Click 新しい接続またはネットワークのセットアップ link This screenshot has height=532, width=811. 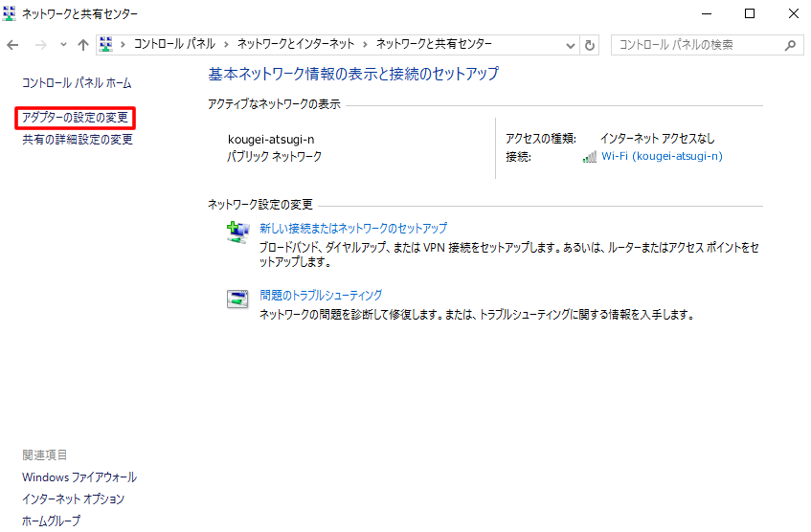pos(353,228)
